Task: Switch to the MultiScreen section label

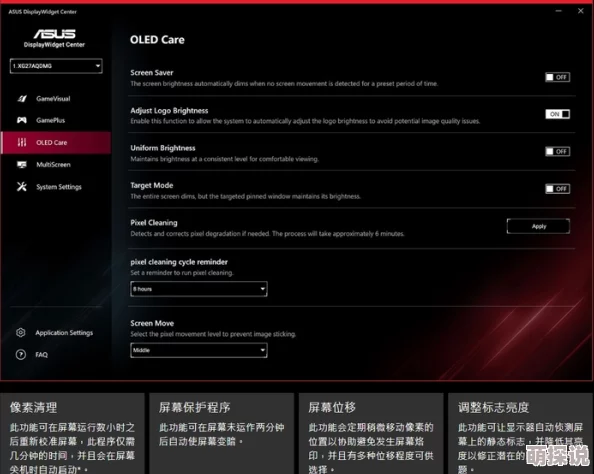Action: click(x=53, y=164)
